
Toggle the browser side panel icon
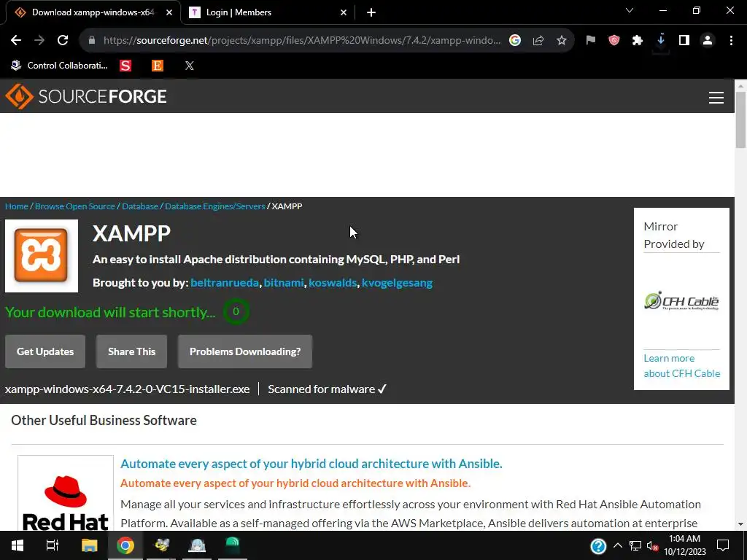684,41
